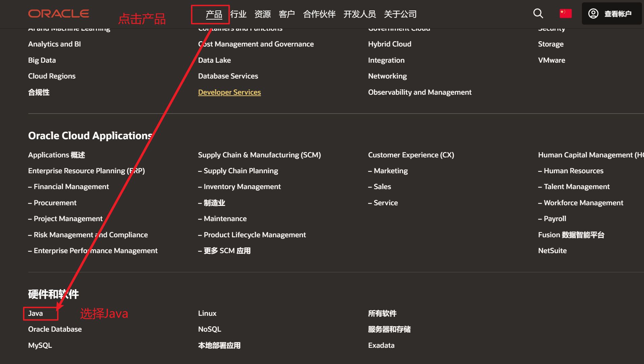The image size is (644, 364).
Task: Select Observability and Management
Action: coord(420,92)
